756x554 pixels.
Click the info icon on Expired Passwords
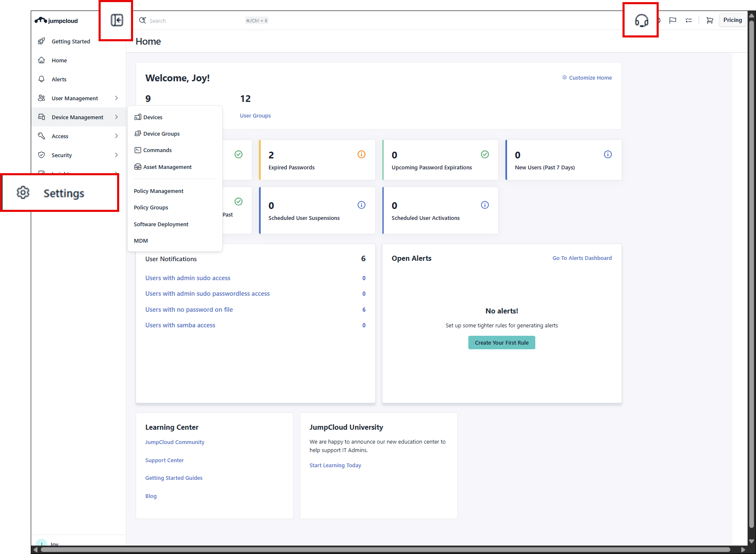tap(361, 155)
